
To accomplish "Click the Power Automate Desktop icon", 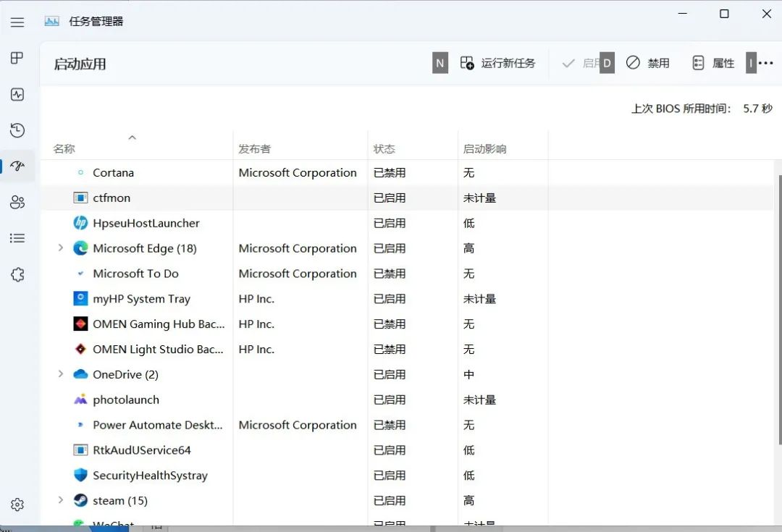I will (x=80, y=425).
